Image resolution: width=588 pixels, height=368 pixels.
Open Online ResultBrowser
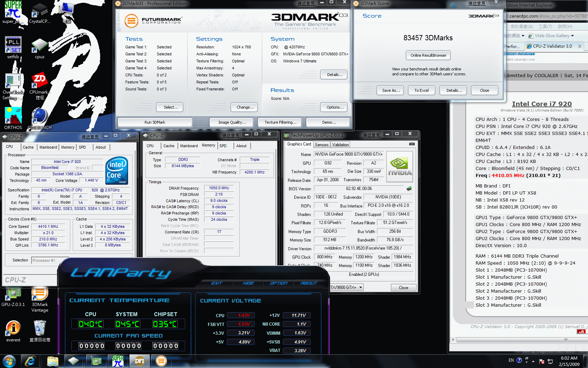428,55
